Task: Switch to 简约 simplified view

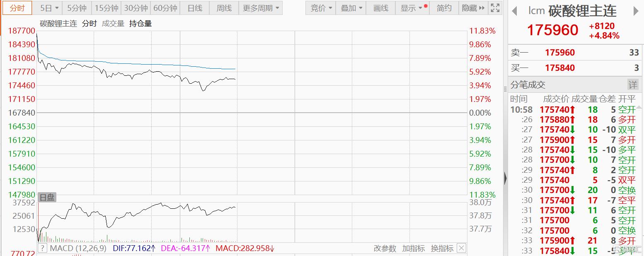Action: tap(444, 8)
